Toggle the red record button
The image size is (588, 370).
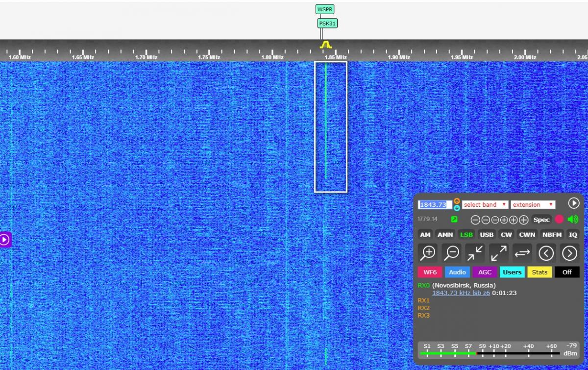tap(559, 220)
